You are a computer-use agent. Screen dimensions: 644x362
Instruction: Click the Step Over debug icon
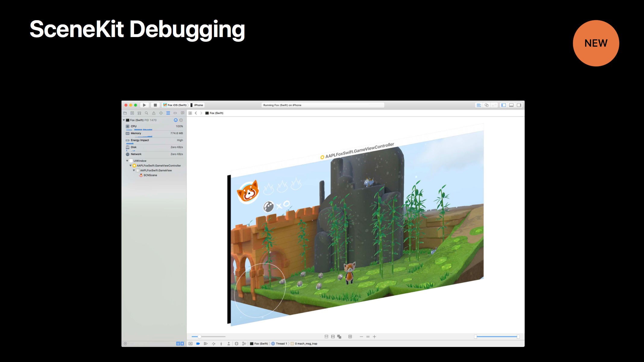click(x=213, y=344)
